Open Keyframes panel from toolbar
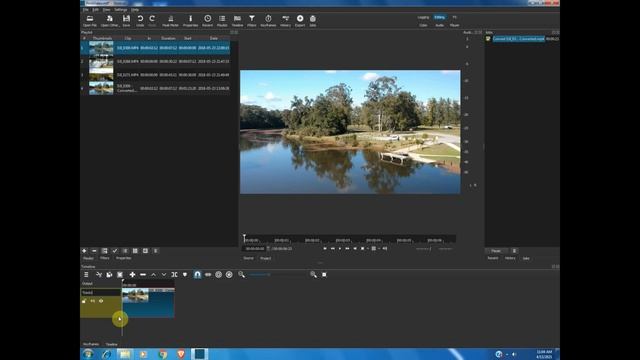 pos(268,20)
